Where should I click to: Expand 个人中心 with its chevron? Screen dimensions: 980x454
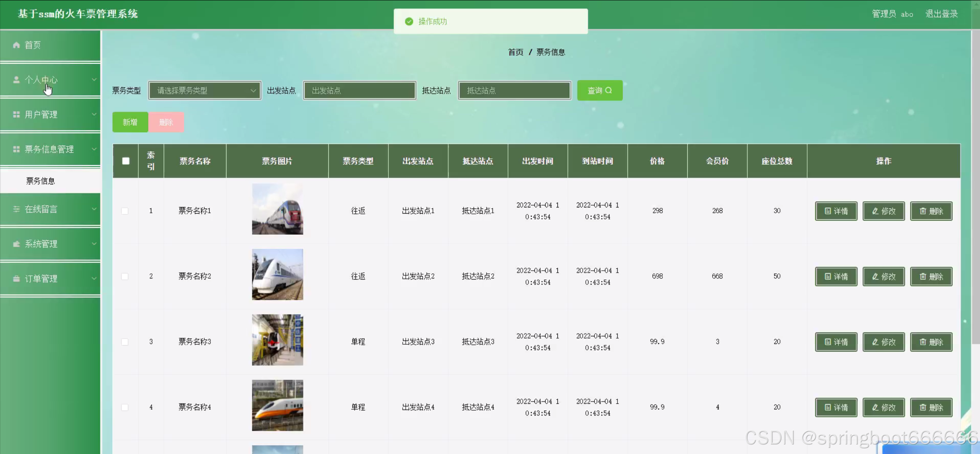[94, 80]
